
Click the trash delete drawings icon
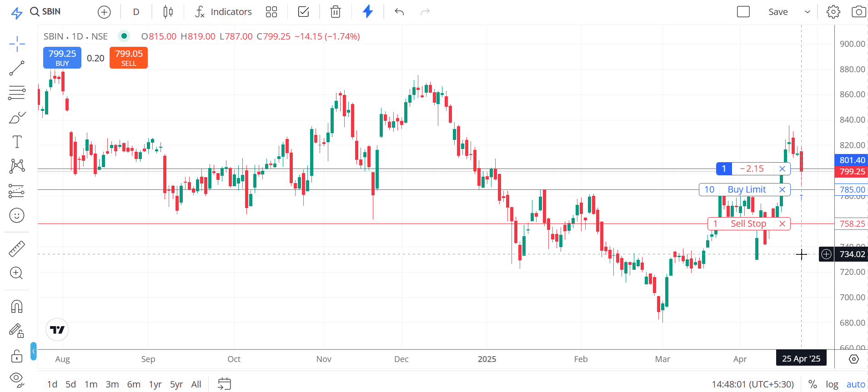pos(336,12)
